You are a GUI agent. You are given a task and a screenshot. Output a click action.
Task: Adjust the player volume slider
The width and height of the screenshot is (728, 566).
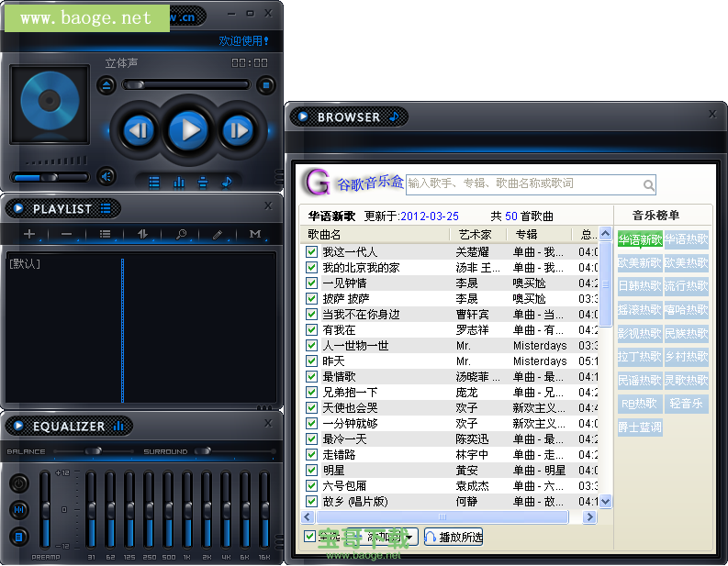point(50,177)
